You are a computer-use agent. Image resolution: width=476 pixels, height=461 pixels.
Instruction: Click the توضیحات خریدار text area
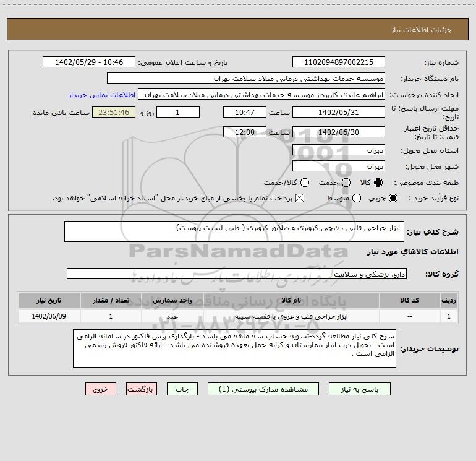coord(235,348)
